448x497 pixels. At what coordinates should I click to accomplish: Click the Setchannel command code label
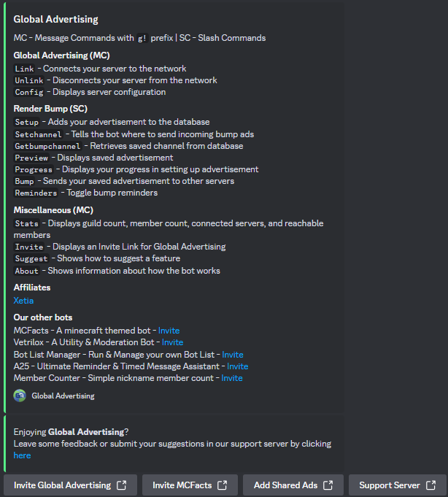pos(39,134)
